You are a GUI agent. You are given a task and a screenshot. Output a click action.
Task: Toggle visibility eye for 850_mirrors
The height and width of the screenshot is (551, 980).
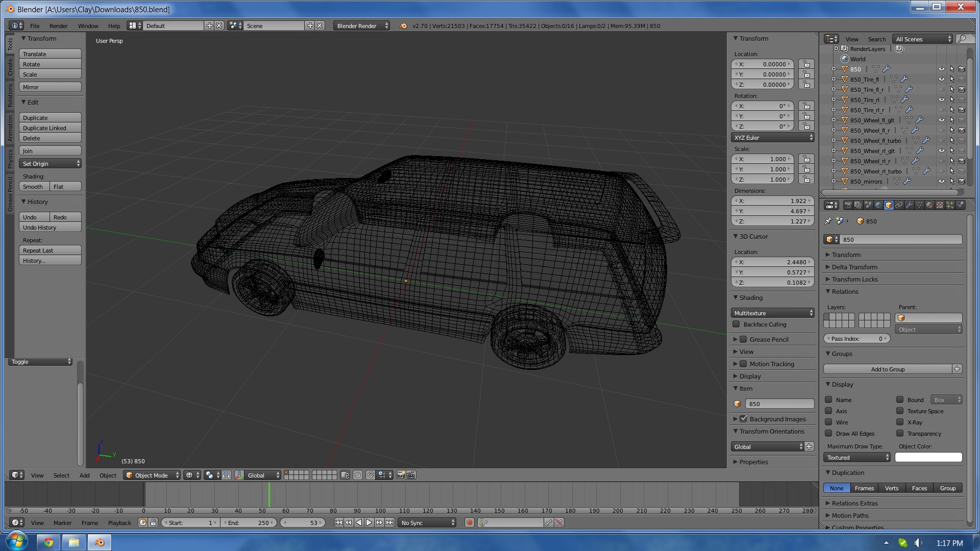942,181
